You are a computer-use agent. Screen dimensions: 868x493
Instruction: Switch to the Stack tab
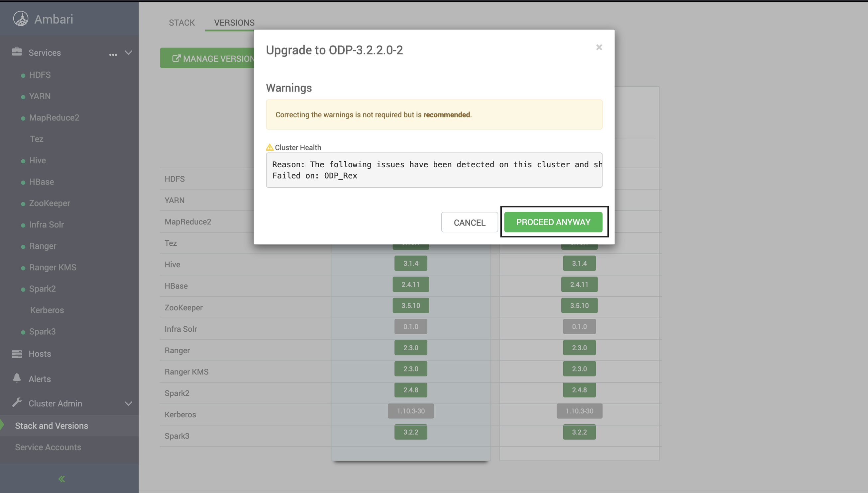pyautogui.click(x=182, y=23)
